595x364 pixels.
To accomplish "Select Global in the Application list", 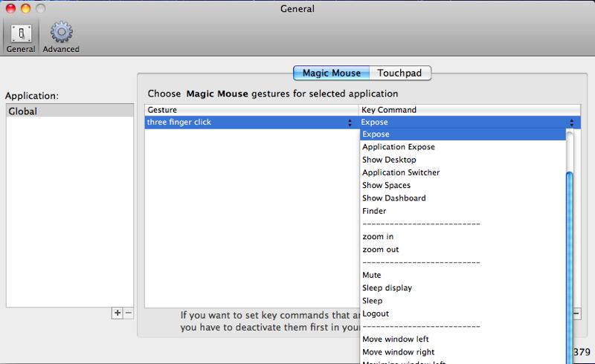I will (x=70, y=111).
